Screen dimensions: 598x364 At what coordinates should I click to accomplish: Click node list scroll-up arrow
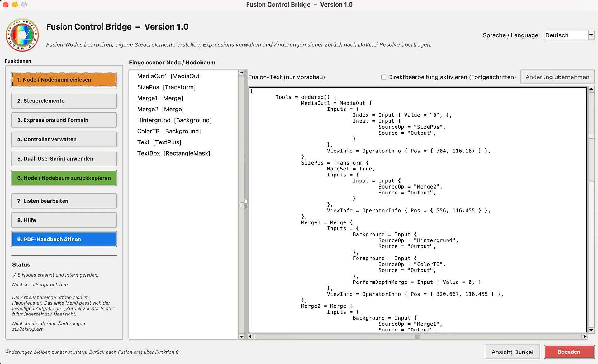pyautogui.click(x=241, y=73)
